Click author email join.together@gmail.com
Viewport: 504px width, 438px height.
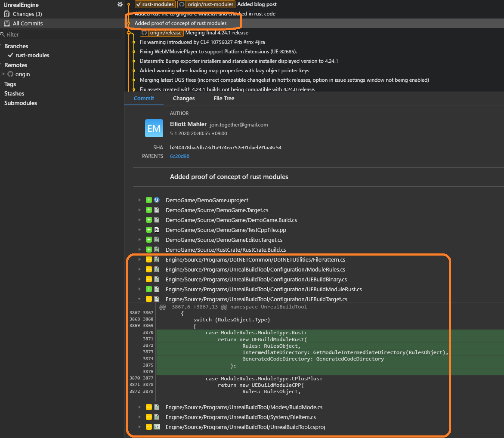[239, 125]
